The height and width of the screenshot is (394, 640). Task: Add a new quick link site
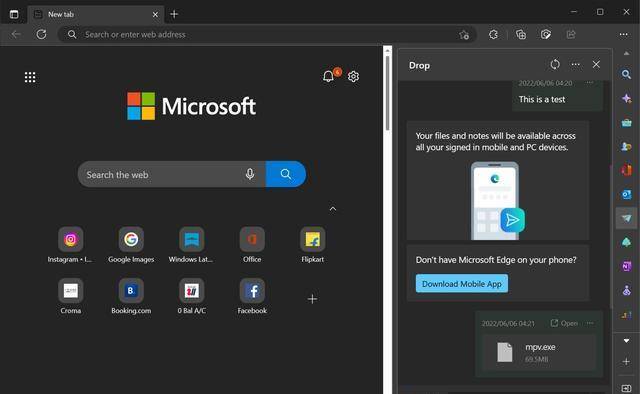[x=312, y=299]
